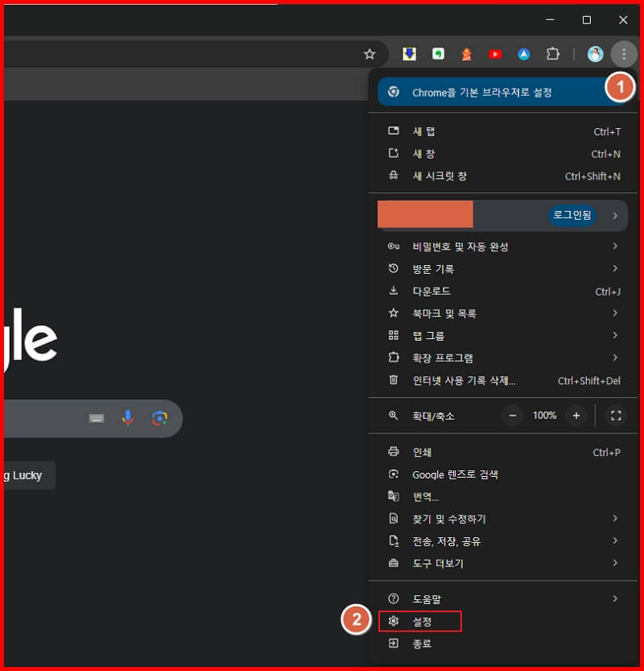Zoom out with the minus button
This screenshot has height=671, width=644.
coord(513,416)
